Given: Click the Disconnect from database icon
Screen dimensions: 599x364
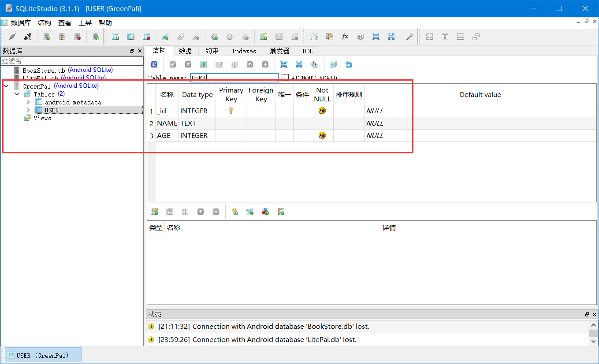Looking at the screenshot, I should tap(28, 37).
